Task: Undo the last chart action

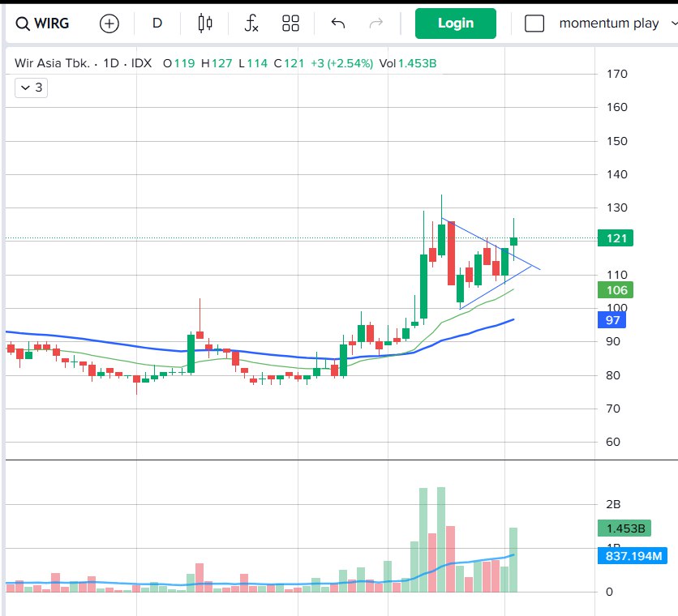Action: click(x=338, y=23)
